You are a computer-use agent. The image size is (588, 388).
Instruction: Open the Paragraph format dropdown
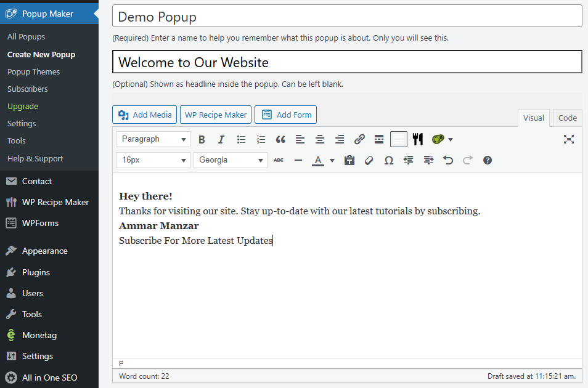click(153, 139)
